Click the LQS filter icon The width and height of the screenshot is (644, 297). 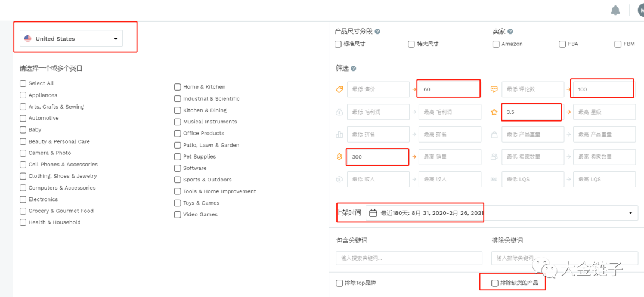[494, 179]
